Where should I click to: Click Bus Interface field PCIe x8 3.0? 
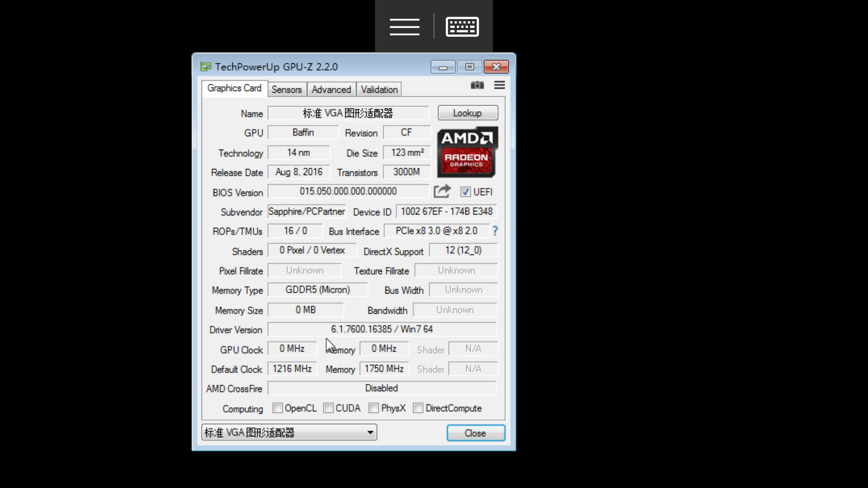pos(437,231)
